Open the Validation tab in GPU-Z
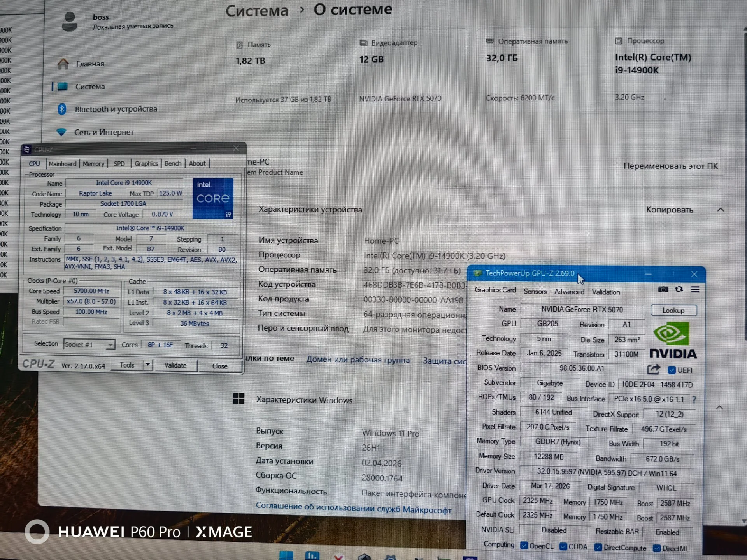This screenshot has width=747, height=560. click(606, 292)
